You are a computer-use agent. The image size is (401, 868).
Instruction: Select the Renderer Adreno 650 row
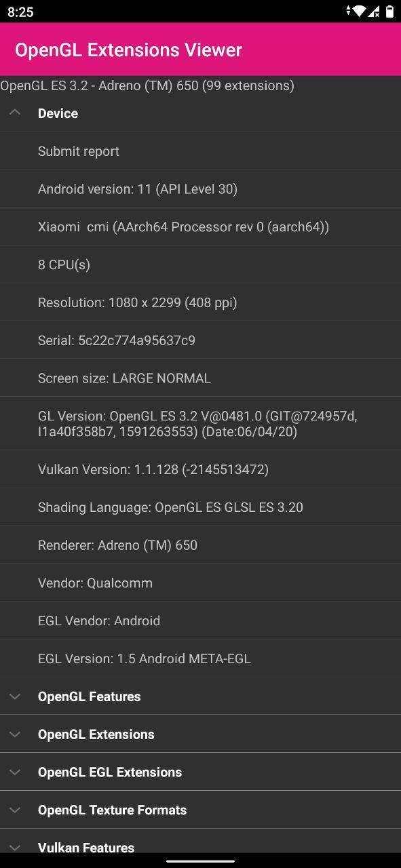(x=200, y=545)
